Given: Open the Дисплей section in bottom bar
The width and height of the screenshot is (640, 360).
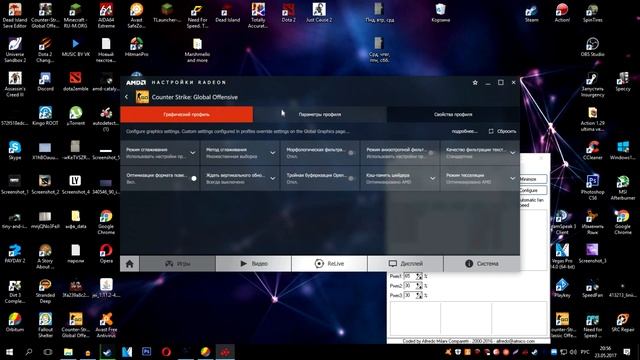Looking at the screenshot, I should pos(405,264).
